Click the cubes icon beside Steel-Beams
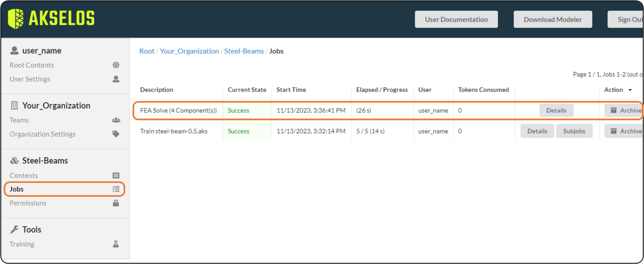Image resolution: width=644 pixels, height=264 pixels. pos(14,161)
